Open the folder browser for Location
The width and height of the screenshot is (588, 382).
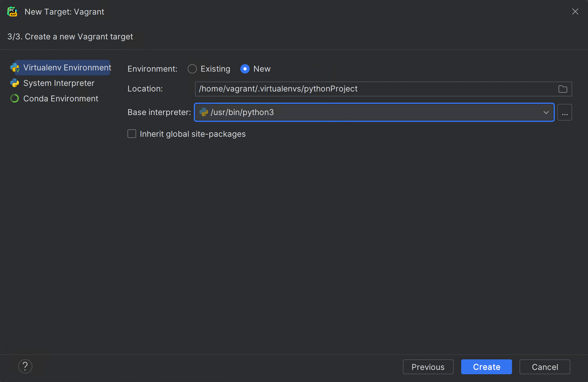563,89
